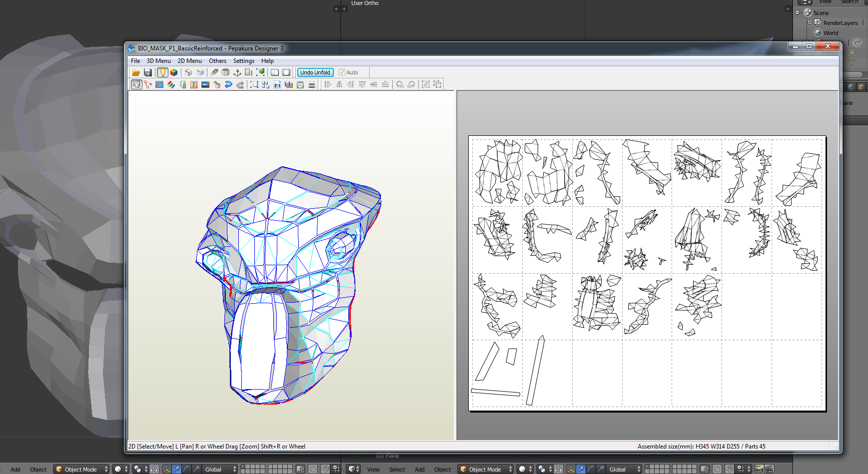Click Add in right Blender header

[420, 470]
